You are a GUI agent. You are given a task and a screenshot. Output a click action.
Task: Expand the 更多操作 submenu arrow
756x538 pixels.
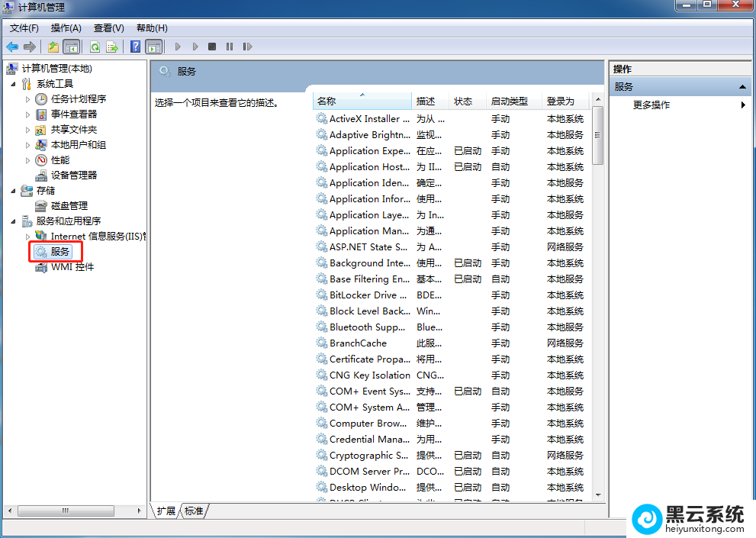743,105
